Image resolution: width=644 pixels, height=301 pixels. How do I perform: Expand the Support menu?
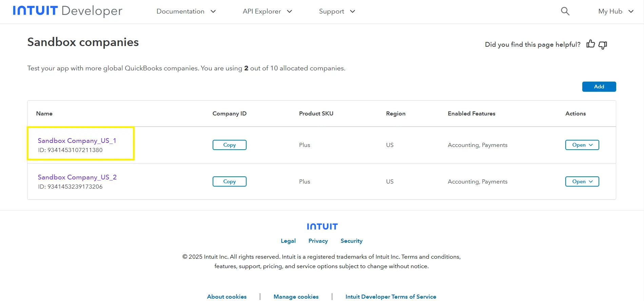[x=337, y=11]
